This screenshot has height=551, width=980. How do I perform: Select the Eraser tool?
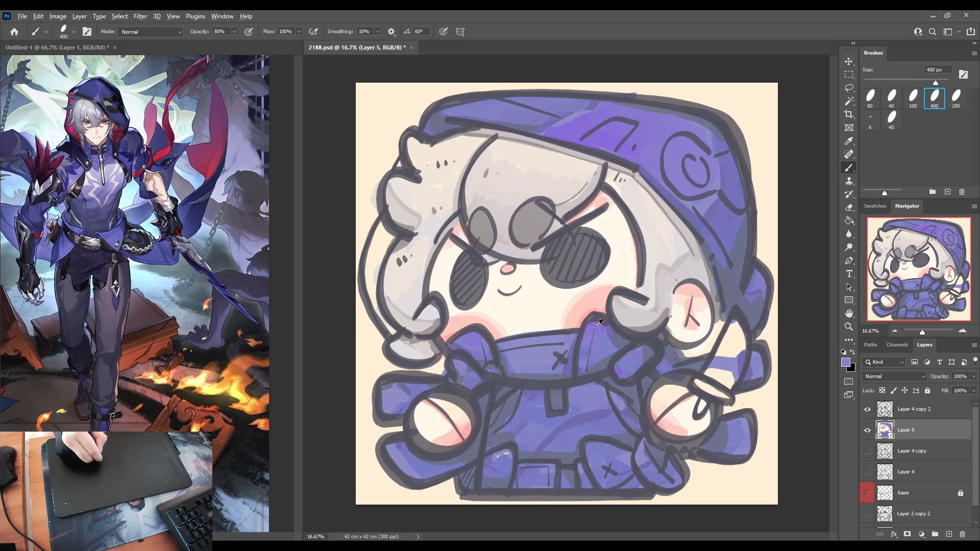coord(849,208)
